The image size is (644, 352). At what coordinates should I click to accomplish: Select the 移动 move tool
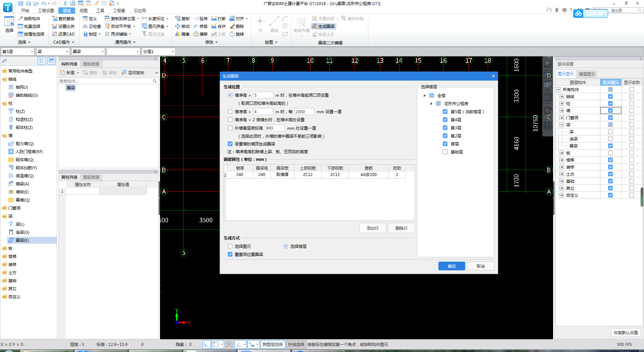click(x=182, y=26)
